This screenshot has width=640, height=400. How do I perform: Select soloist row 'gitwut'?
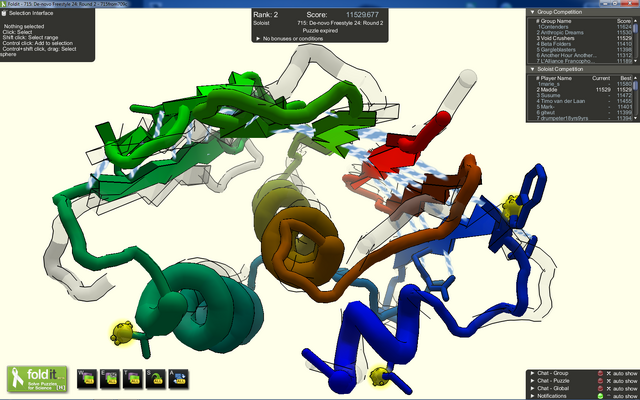584,113
